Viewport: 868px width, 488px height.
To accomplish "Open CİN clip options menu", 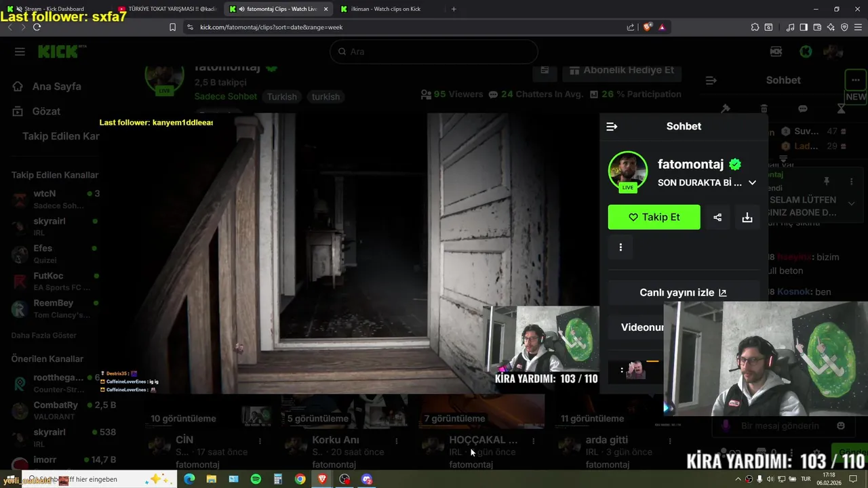I will [x=260, y=441].
